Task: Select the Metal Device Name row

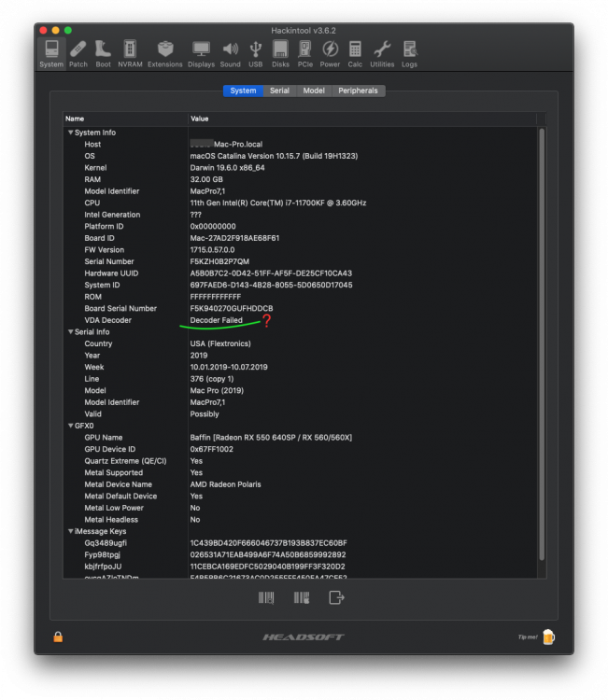Action: 300,484
